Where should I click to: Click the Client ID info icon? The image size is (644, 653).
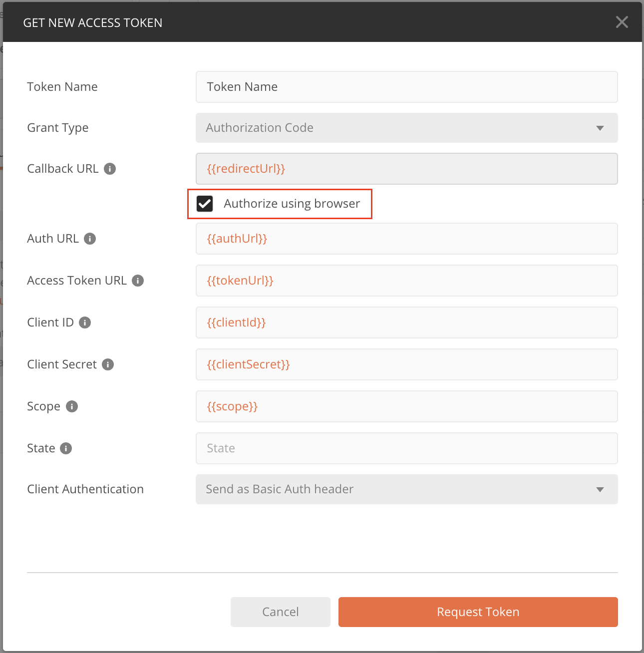pos(85,323)
